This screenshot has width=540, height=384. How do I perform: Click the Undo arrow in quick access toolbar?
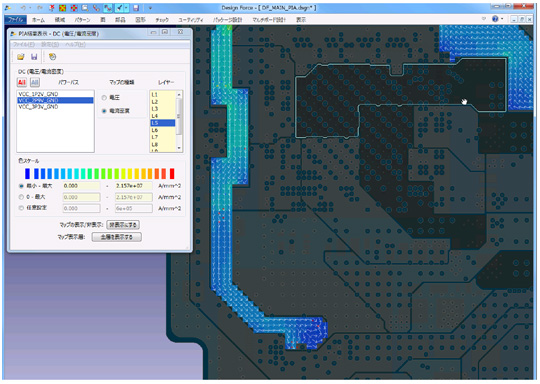23,8
